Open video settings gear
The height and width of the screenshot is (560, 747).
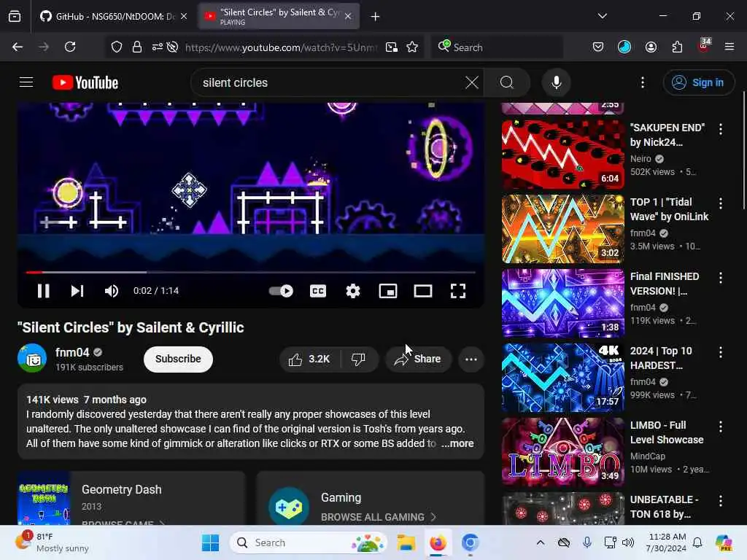(352, 290)
